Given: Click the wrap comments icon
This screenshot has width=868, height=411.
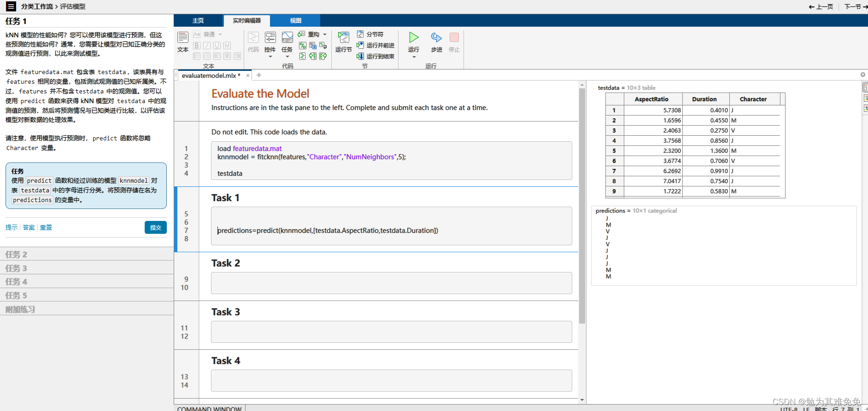Looking at the screenshot, I should coord(323,46).
